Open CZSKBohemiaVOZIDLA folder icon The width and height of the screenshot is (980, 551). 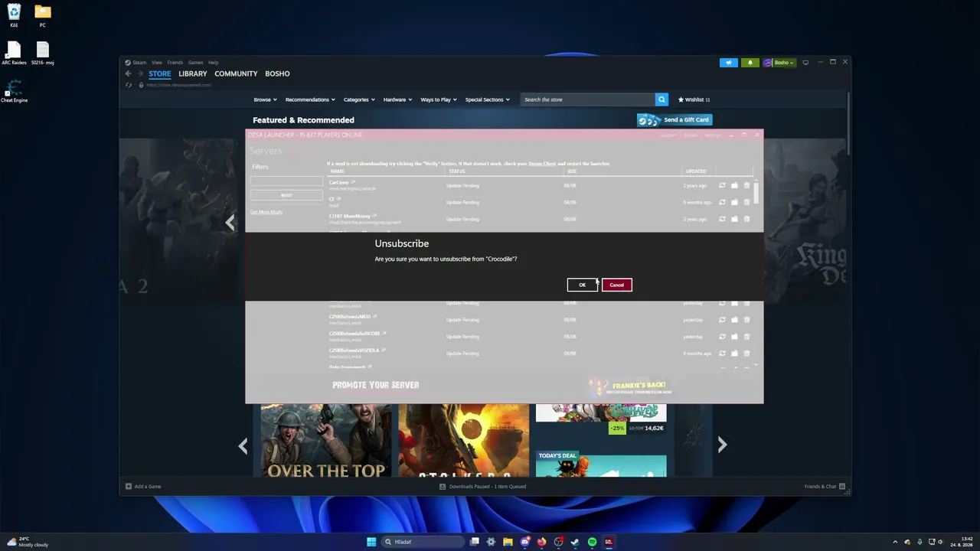[734, 354]
